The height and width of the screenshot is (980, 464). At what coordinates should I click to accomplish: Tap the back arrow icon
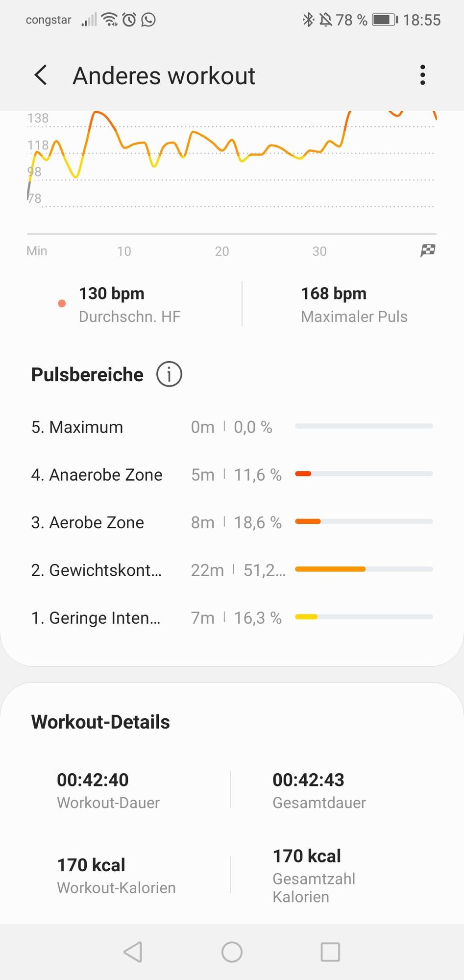(x=41, y=75)
